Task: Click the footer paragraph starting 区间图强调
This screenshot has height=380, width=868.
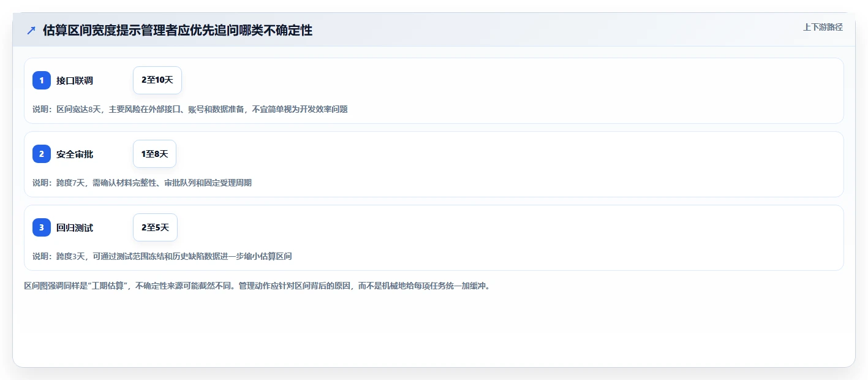Action: [x=257, y=286]
